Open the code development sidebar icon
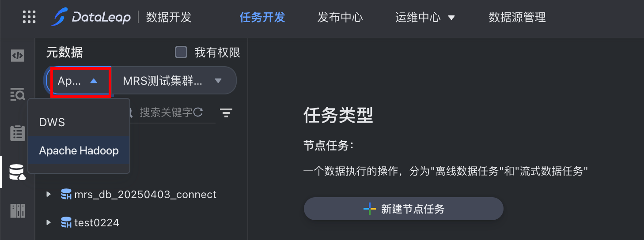 point(18,56)
